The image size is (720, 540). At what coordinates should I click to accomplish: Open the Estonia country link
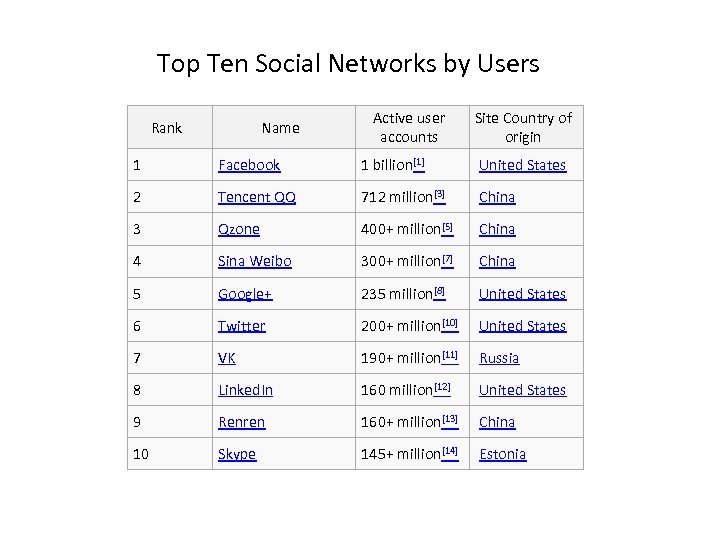(x=502, y=454)
